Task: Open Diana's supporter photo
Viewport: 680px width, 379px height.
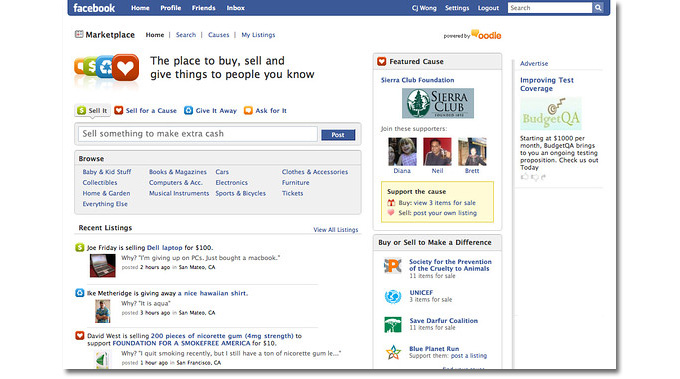Action: 402,151
